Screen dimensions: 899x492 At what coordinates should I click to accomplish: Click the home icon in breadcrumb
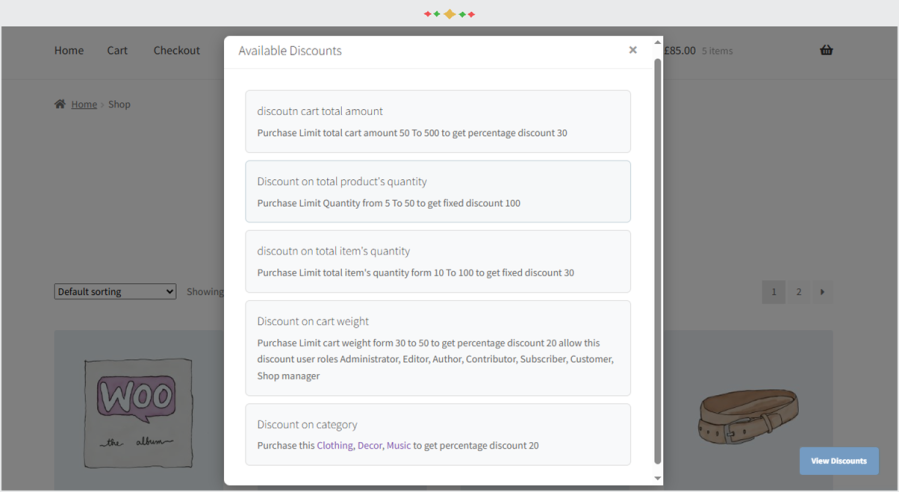click(60, 104)
